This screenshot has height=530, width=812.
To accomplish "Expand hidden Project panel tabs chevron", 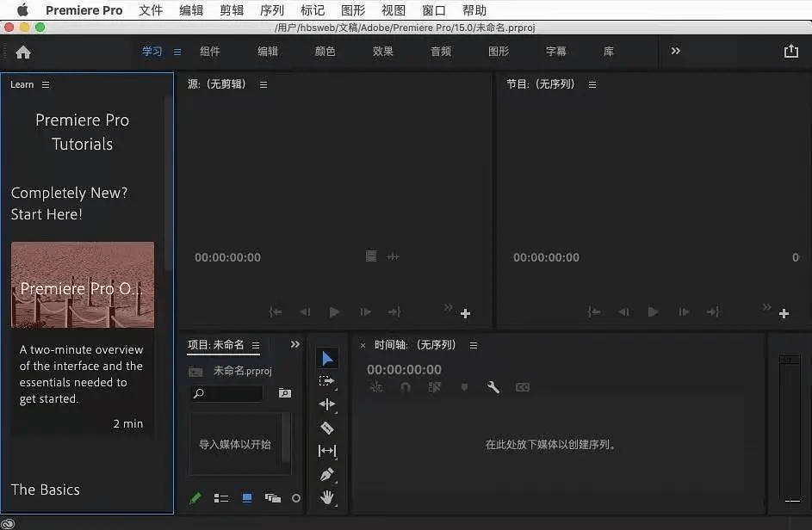I will coord(294,344).
